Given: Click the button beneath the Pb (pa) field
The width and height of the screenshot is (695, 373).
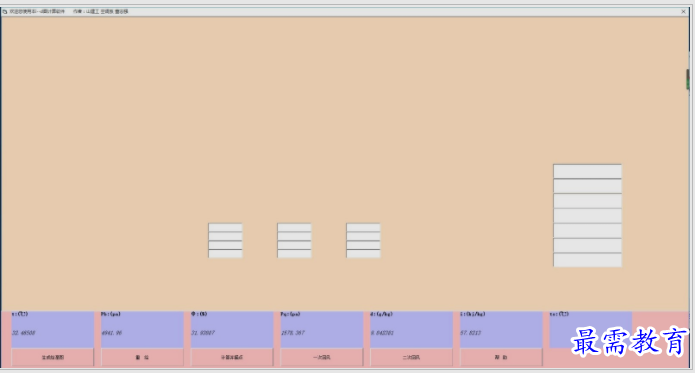Looking at the screenshot, I should (142, 357).
